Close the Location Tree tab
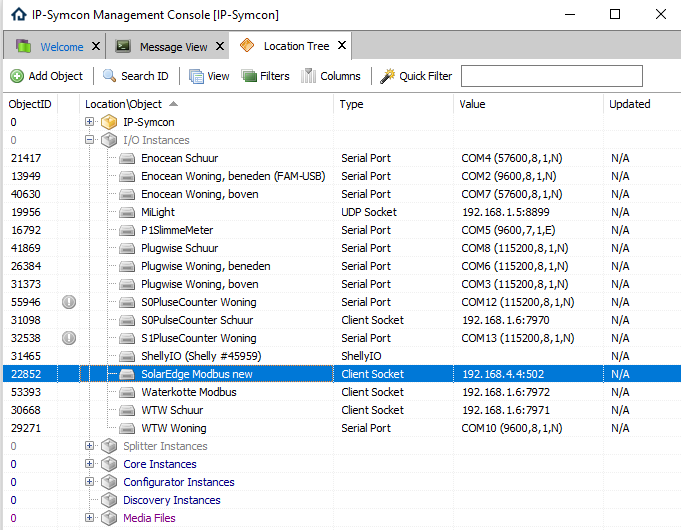 pyautogui.click(x=342, y=45)
